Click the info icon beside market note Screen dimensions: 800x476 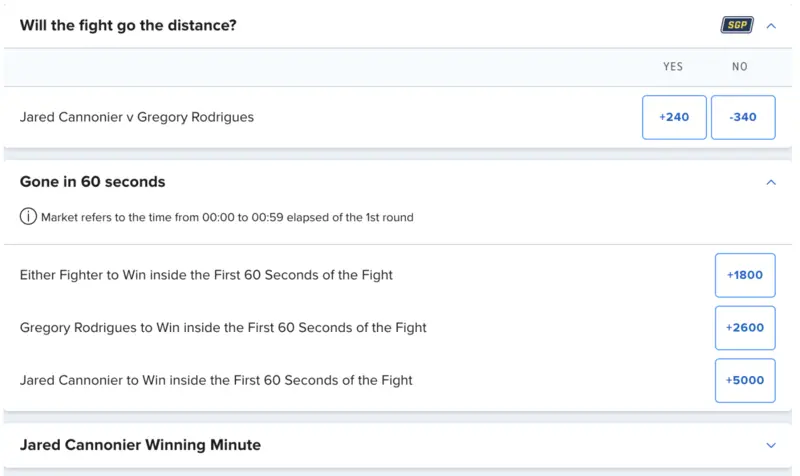[28, 216]
